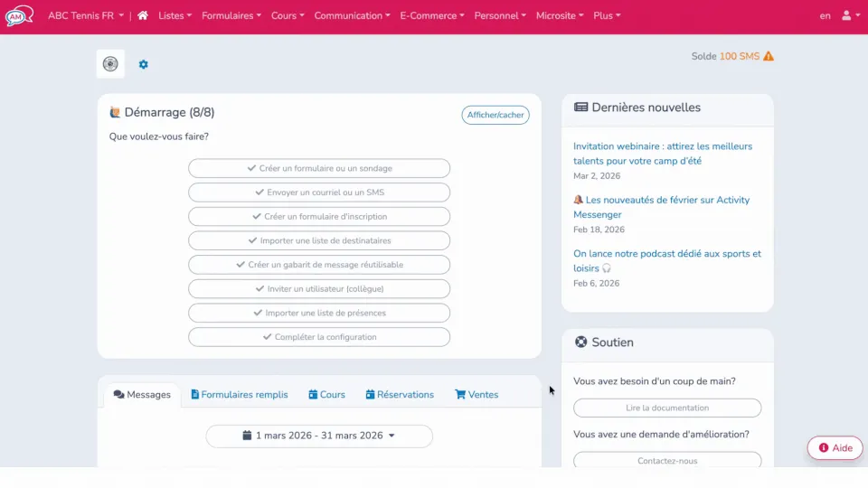The width and height of the screenshot is (868, 488).
Task: Click the Feb 6, 2026 date text
Action: pos(596,283)
